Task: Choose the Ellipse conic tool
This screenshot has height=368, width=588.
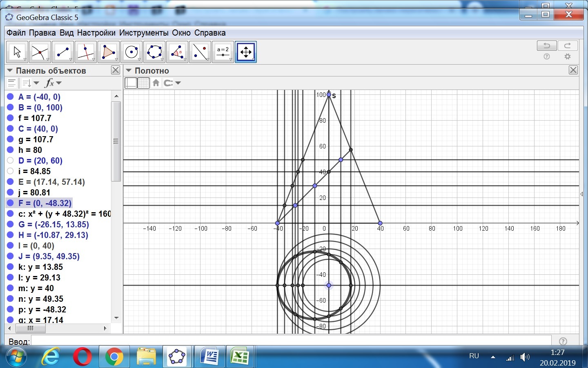Action: [154, 52]
